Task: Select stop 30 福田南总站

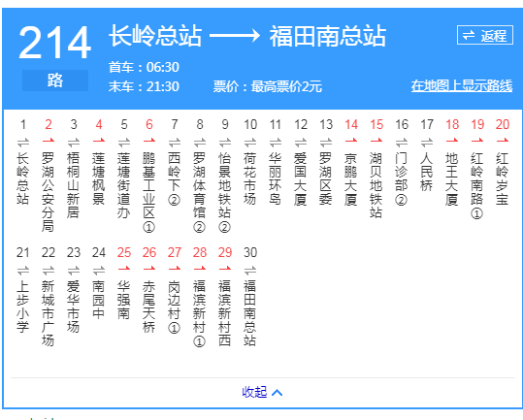Action: [x=250, y=313]
